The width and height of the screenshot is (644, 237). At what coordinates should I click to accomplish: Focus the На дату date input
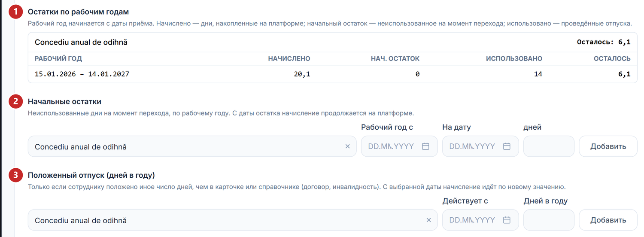tap(480, 146)
